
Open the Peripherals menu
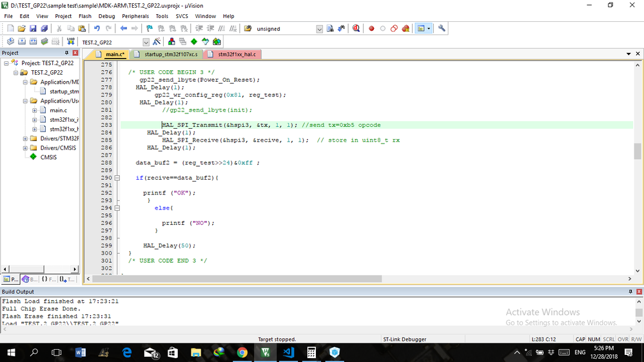click(x=135, y=16)
